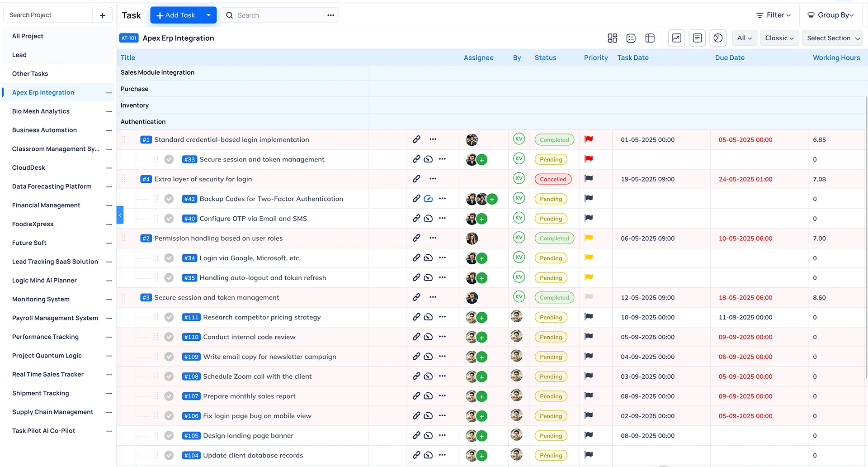The width and height of the screenshot is (868, 467).
Task: Open the chart report icon in the toolbar
Action: (676, 38)
